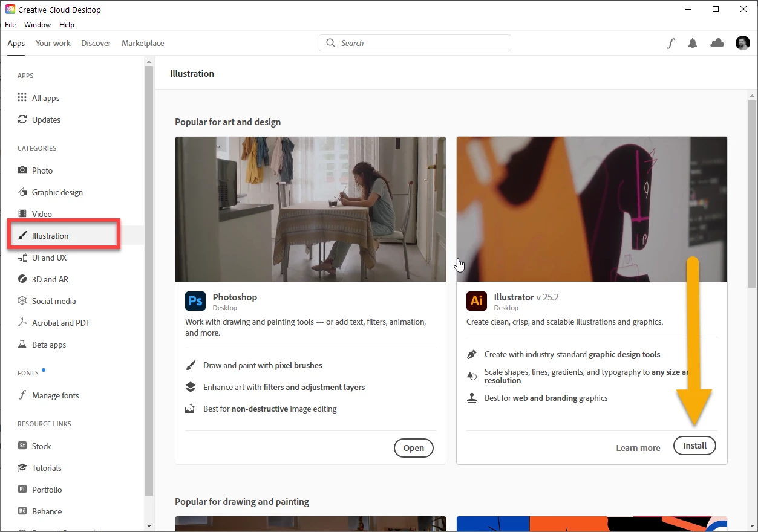Go to the Social media category label
Screen dimensions: 758x532
(x=54, y=301)
